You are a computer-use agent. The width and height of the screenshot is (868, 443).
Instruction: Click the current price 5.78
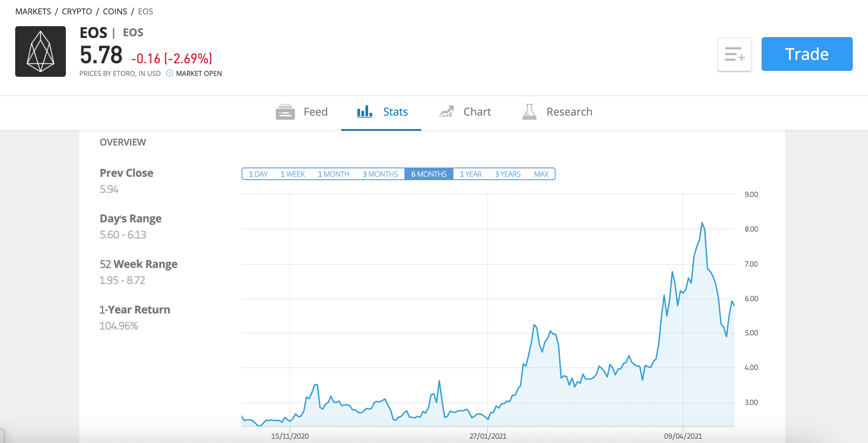(x=101, y=55)
